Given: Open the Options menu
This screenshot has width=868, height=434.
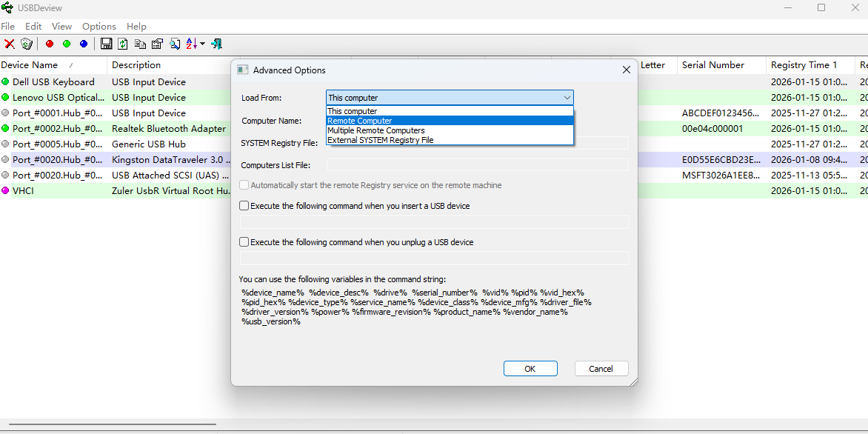Looking at the screenshot, I should [99, 26].
